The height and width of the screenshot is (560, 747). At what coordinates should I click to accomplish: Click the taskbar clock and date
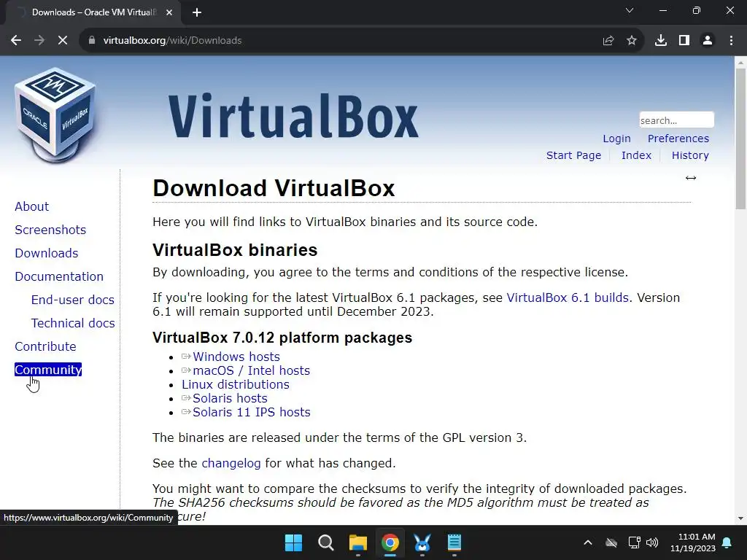tap(693, 542)
